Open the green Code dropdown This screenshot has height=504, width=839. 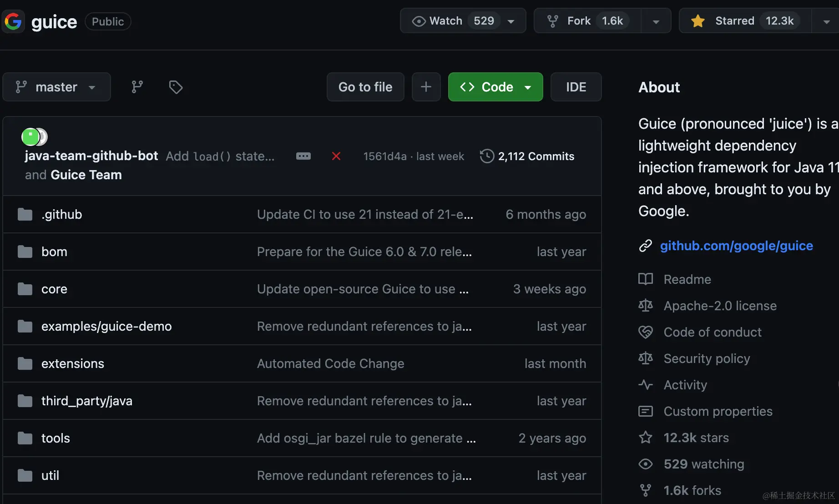pyautogui.click(x=495, y=87)
